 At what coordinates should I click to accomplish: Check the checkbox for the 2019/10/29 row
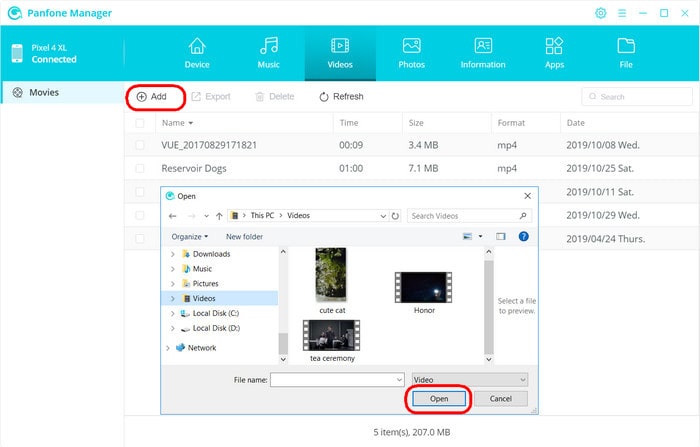click(140, 215)
